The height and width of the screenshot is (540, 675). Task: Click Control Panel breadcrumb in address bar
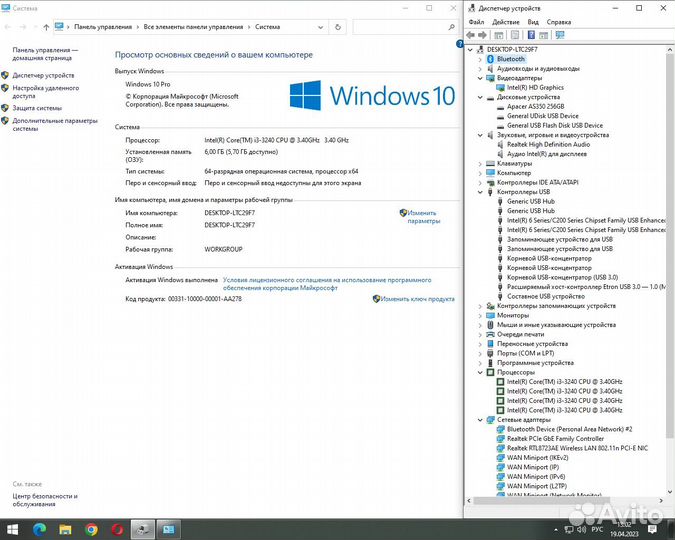tap(103, 27)
